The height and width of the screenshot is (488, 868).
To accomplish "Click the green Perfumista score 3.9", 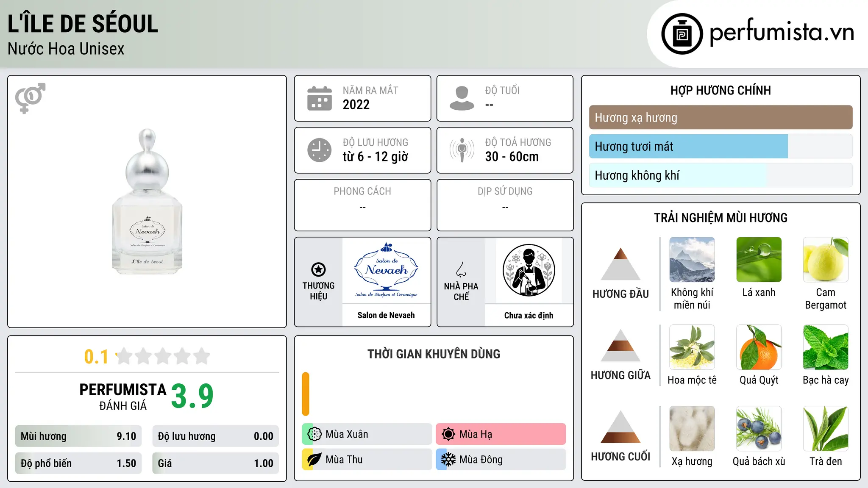I will pos(192,396).
